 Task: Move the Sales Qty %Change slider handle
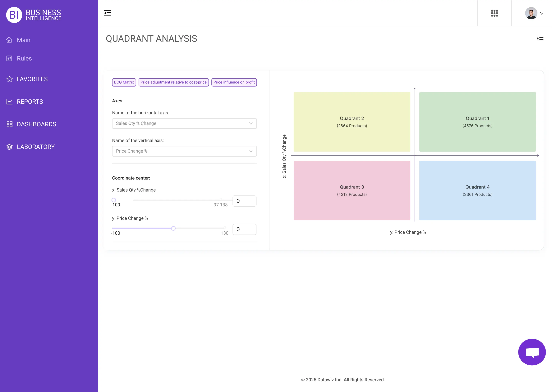point(114,200)
